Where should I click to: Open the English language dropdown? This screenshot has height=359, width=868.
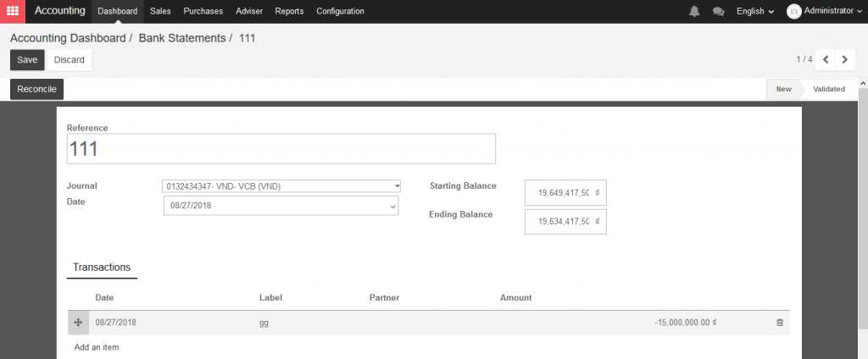(755, 11)
